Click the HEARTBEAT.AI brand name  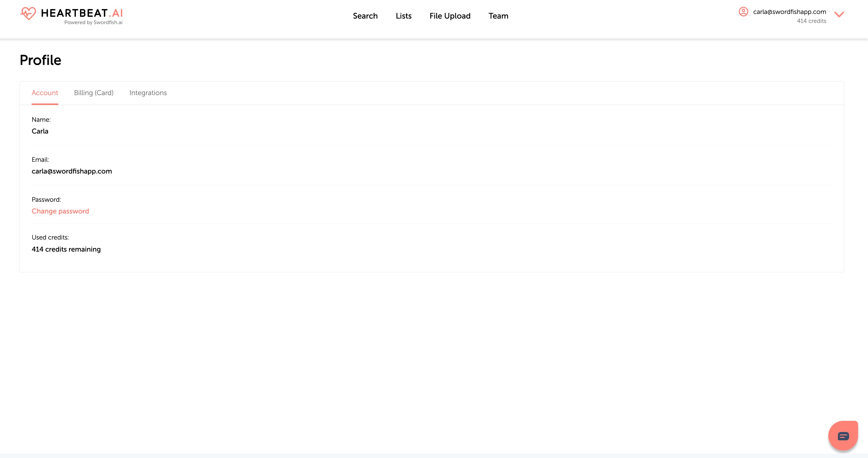pyautogui.click(x=82, y=13)
